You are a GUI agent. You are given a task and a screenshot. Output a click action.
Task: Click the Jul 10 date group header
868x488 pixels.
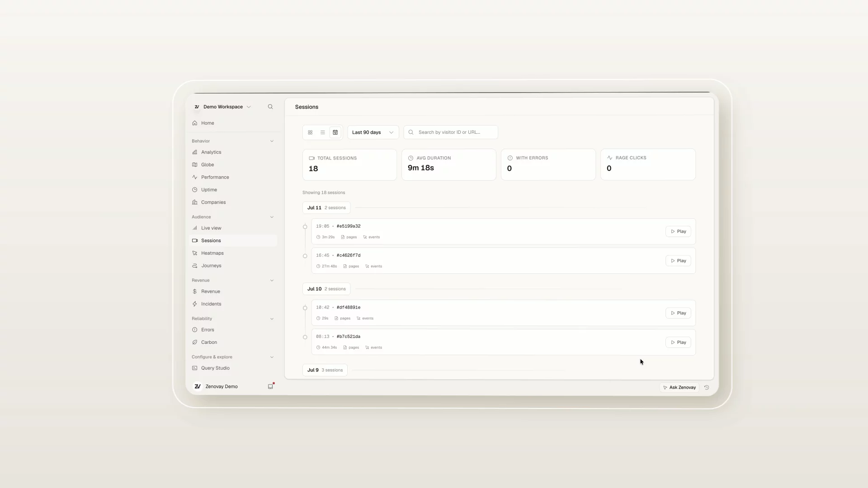(x=326, y=289)
